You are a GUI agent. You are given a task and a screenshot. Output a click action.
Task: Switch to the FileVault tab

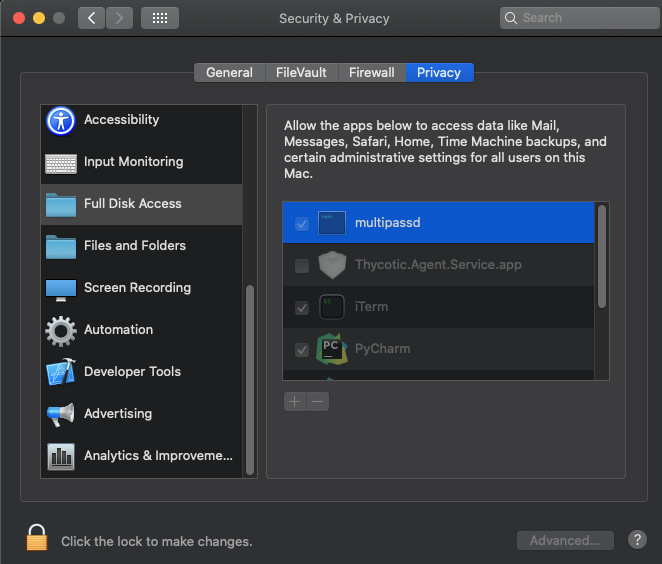(301, 73)
